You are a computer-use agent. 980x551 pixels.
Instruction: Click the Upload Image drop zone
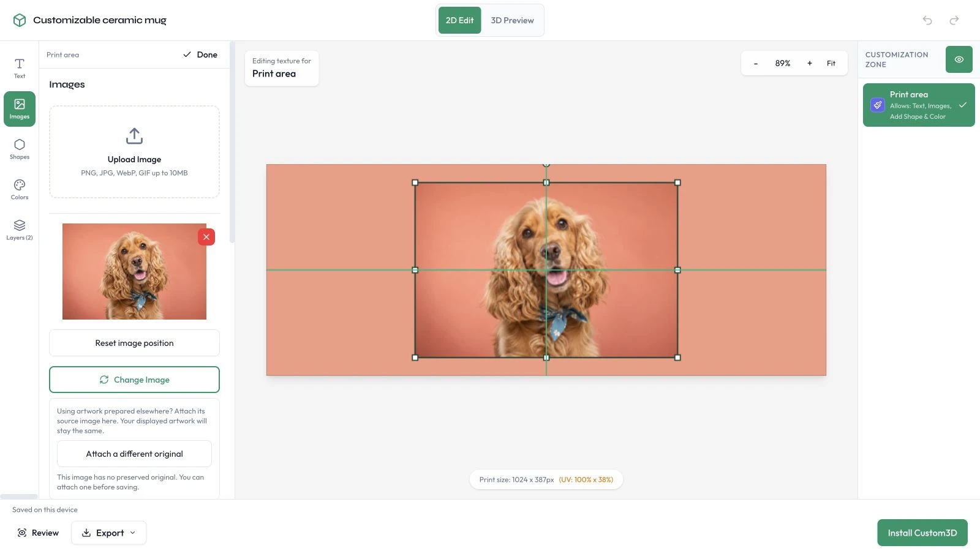[x=134, y=152]
